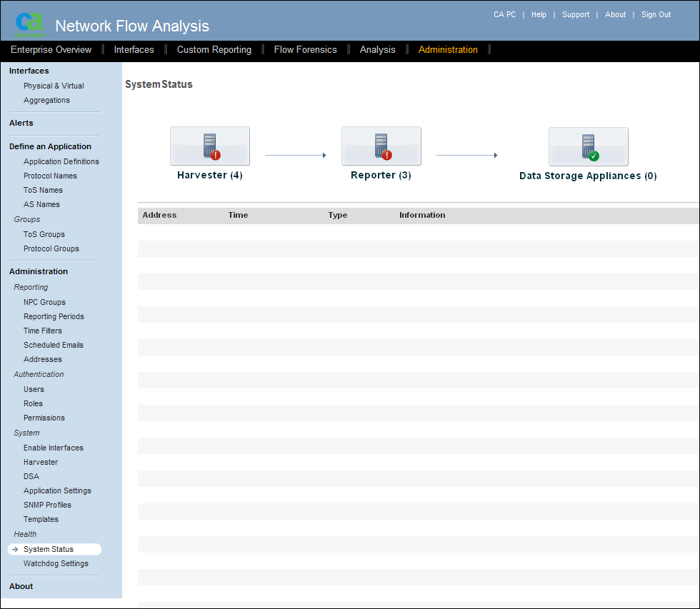Screen dimensions: 700x609
Task: Switch to the Flow Forensics tab
Action: [x=306, y=49]
